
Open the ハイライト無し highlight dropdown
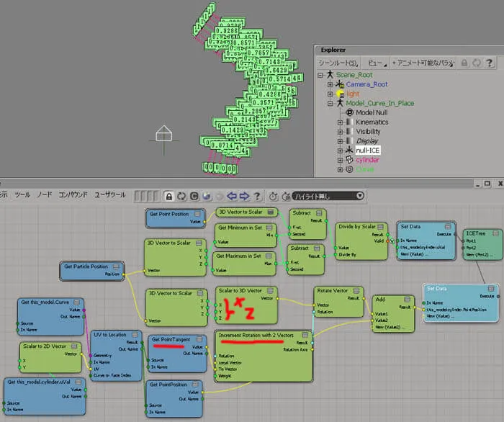328,196
